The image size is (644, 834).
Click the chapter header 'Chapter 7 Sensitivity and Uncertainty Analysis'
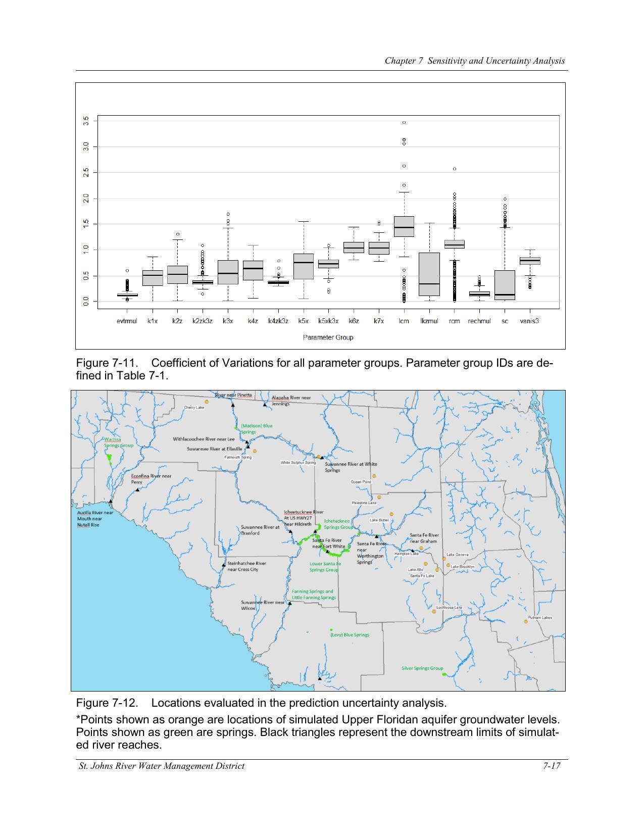pyautogui.click(x=475, y=61)
